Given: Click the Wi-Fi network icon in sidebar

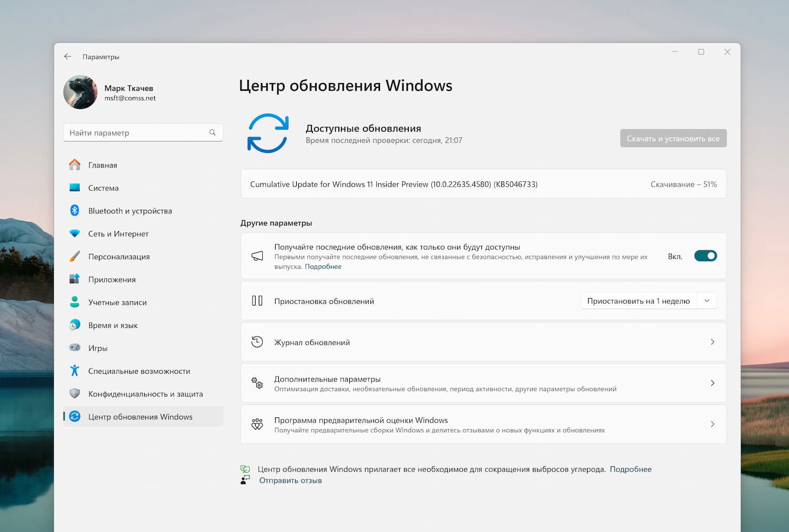Looking at the screenshot, I should (75, 233).
